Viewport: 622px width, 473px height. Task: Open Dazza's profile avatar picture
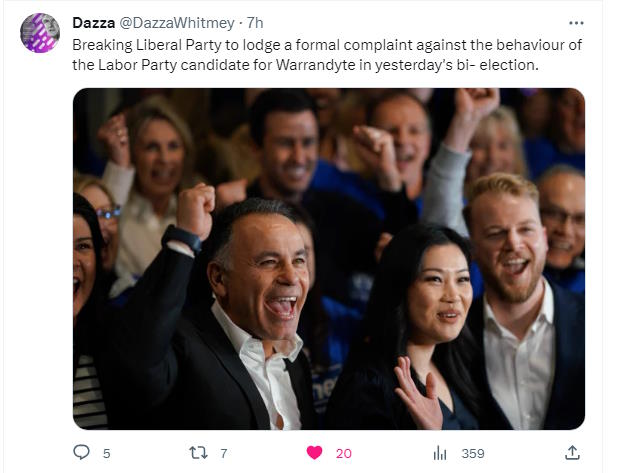click(40, 33)
